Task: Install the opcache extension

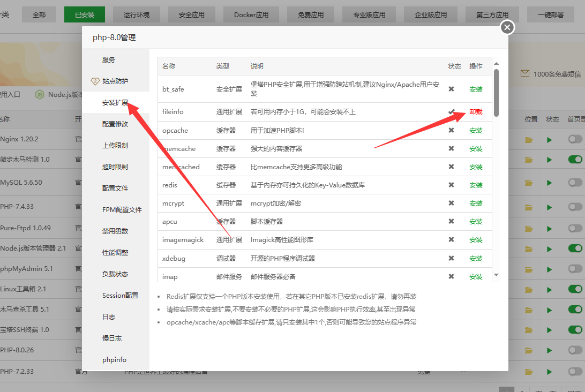Action: pos(476,131)
